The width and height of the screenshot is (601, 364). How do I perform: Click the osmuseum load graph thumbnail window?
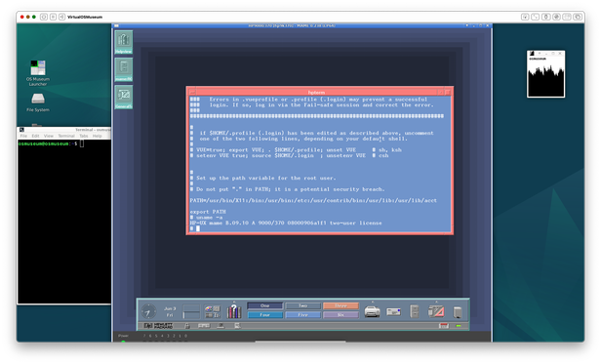coord(545,74)
